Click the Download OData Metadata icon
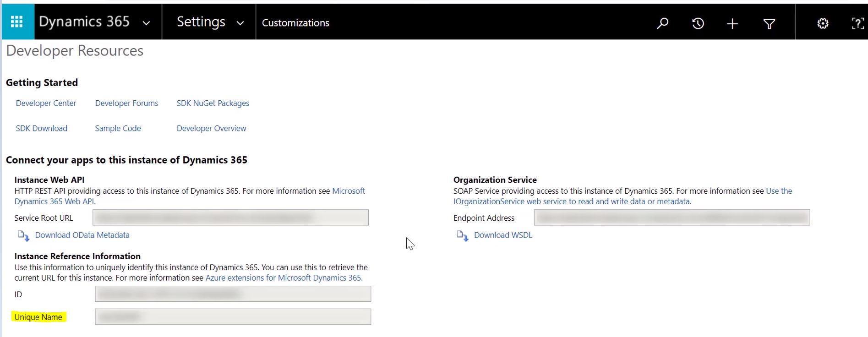 pyautogui.click(x=23, y=235)
